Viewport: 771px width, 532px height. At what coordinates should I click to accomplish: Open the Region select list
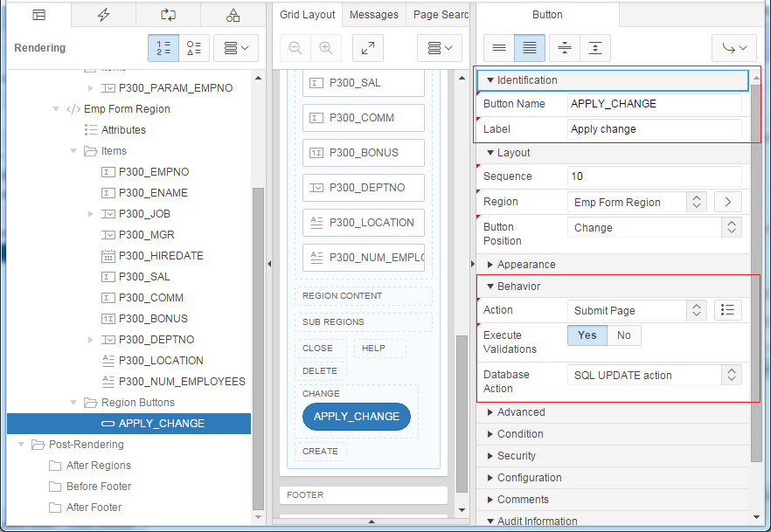pyautogui.click(x=637, y=202)
